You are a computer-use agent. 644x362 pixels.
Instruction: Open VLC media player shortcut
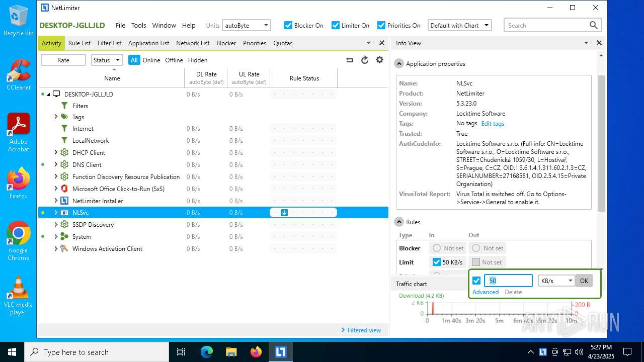pos(19,296)
